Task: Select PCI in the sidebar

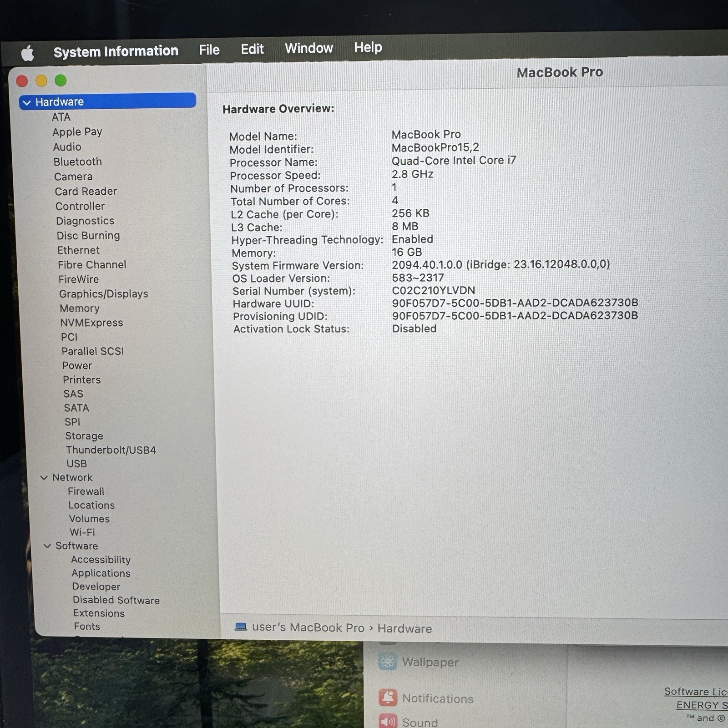Action: [69, 337]
